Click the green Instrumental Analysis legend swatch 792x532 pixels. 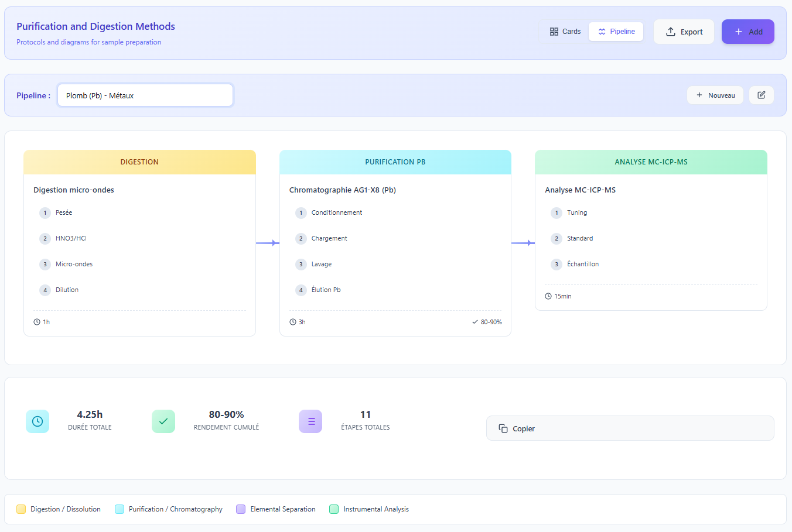pos(334,509)
